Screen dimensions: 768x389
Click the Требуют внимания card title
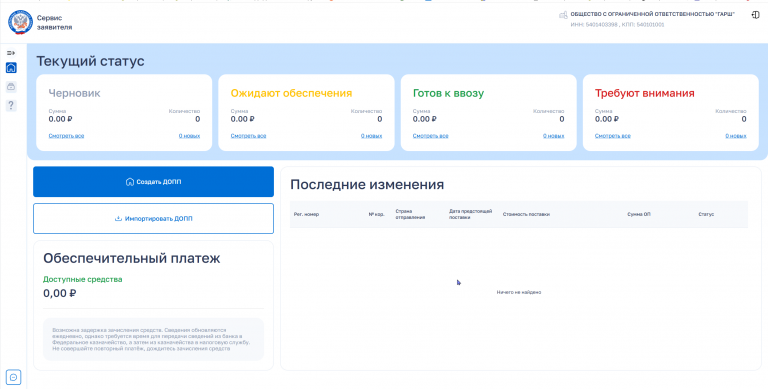pos(645,93)
